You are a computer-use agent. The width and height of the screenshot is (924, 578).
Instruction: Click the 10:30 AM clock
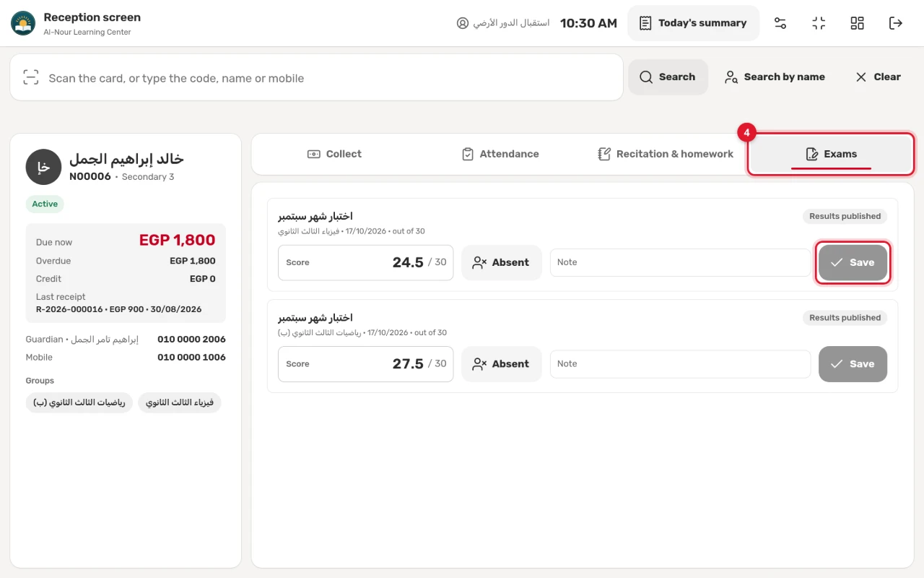tap(588, 23)
